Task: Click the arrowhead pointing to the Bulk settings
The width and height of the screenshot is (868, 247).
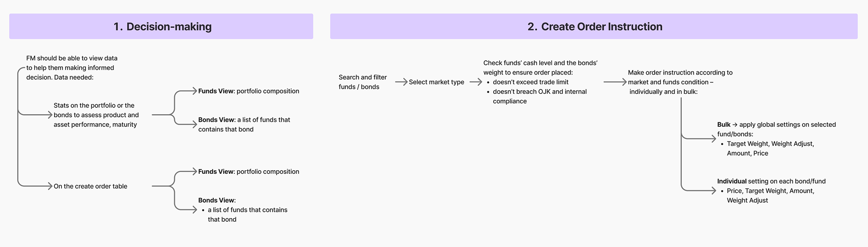Action: pyautogui.click(x=713, y=139)
